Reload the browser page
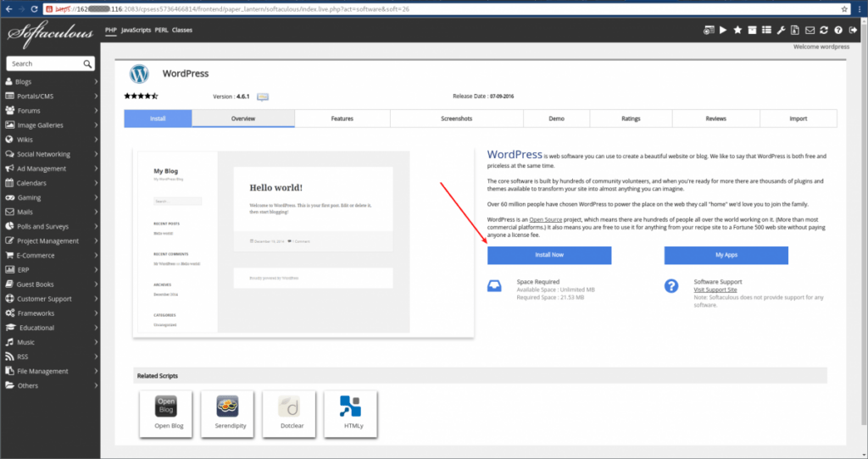Viewport: 868px width, 459px height. click(34, 8)
